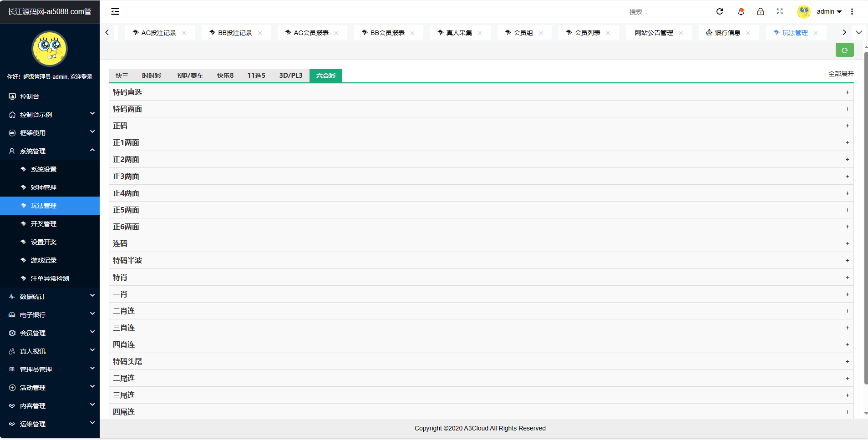Open 彩种管理 in sidebar
The image size is (868, 440).
click(50, 187)
